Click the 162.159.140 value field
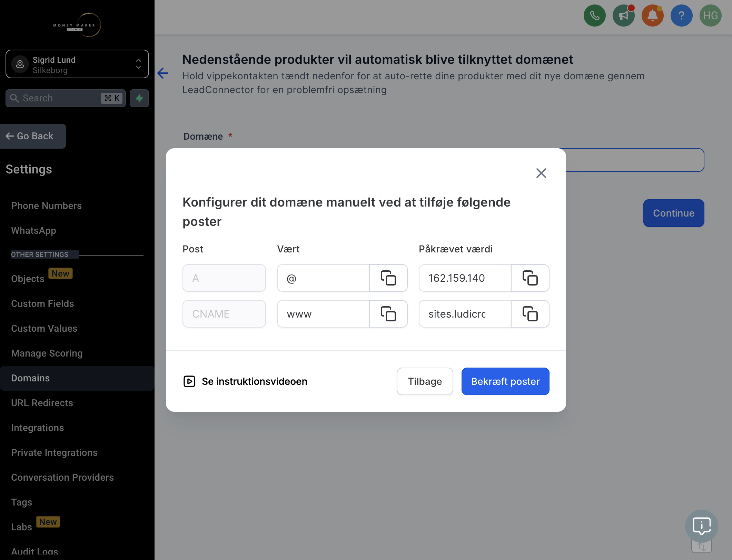732x560 pixels. (465, 278)
